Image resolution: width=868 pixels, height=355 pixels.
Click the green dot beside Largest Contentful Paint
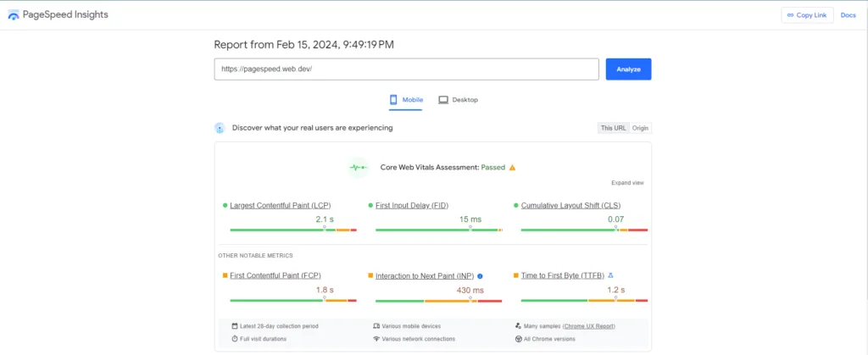[225, 205]
